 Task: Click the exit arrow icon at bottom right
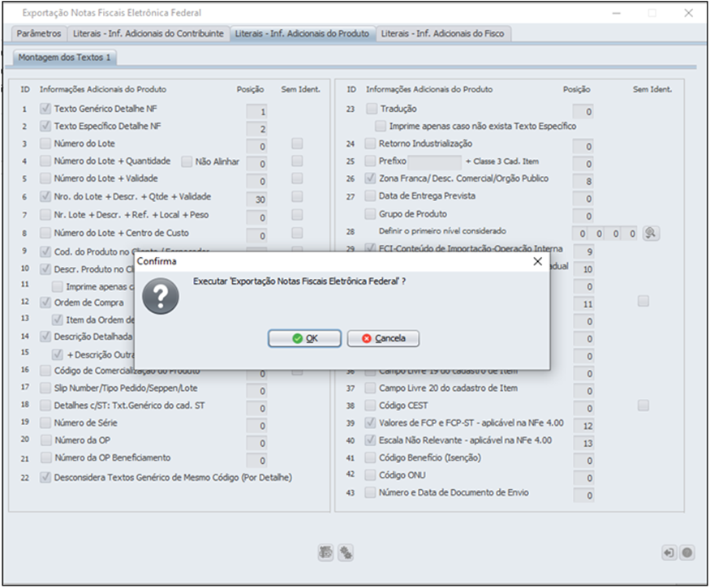click(669, 552)
